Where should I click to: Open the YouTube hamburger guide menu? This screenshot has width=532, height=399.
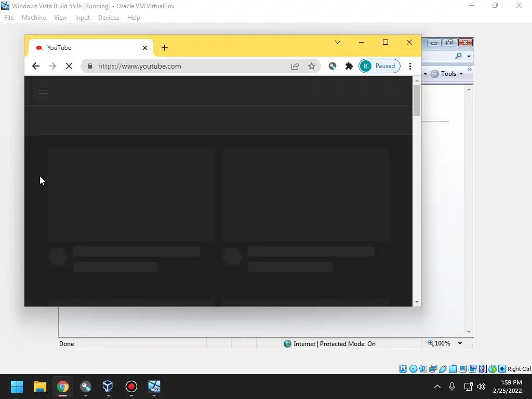(x=43, y=90)
